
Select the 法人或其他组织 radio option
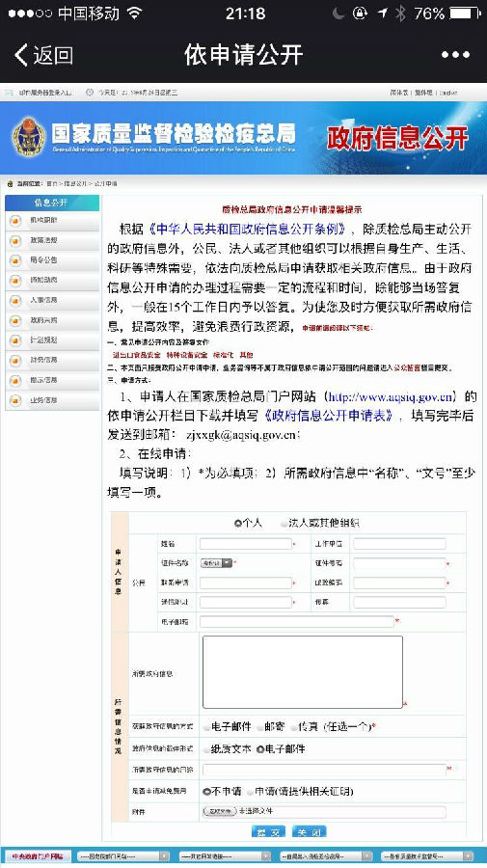284,523
